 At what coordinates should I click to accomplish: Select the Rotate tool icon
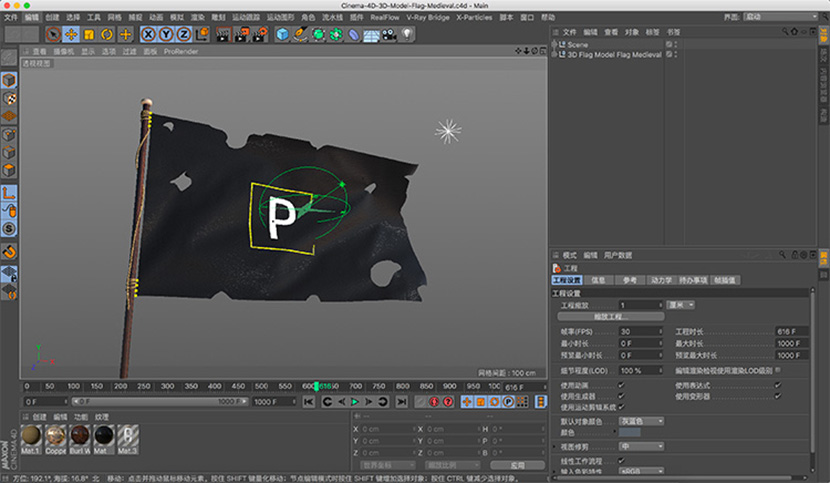click(x=106, y=34)
